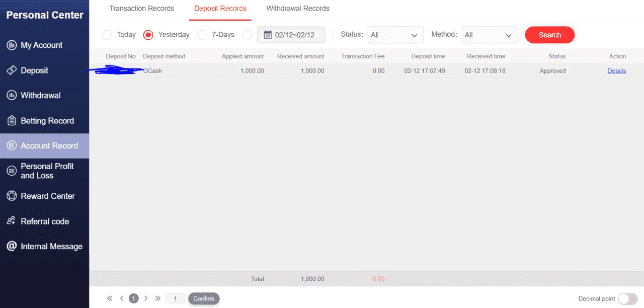Click the Reward Center star icon
Viewport: 644px width, 308px height.
(x=12, y=196)
